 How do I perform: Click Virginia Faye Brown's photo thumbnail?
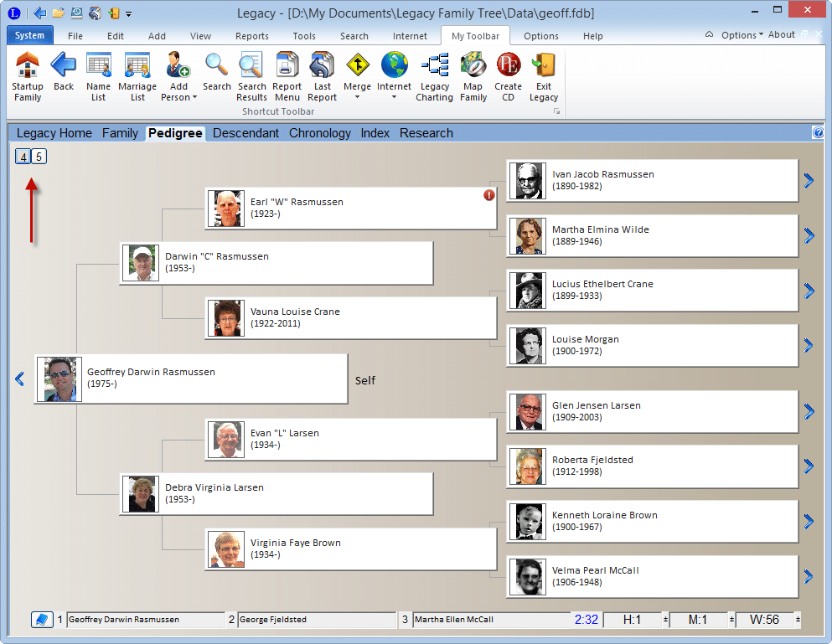(x=226, y=549)
